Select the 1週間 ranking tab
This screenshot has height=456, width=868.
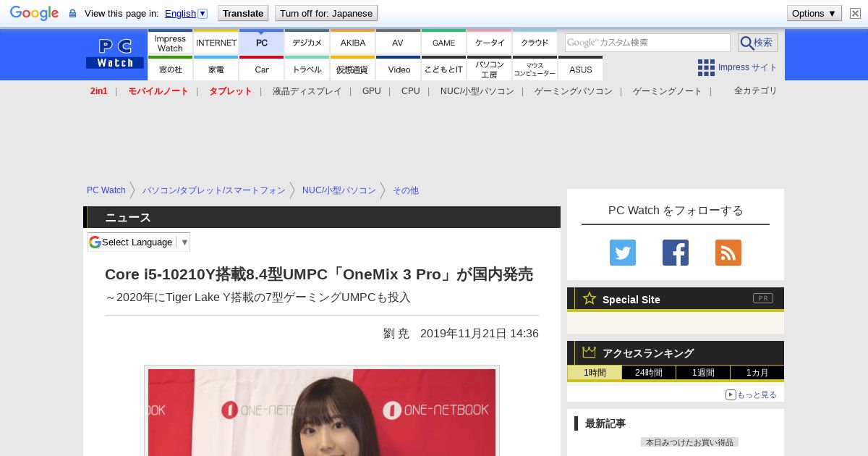(703, 373)
